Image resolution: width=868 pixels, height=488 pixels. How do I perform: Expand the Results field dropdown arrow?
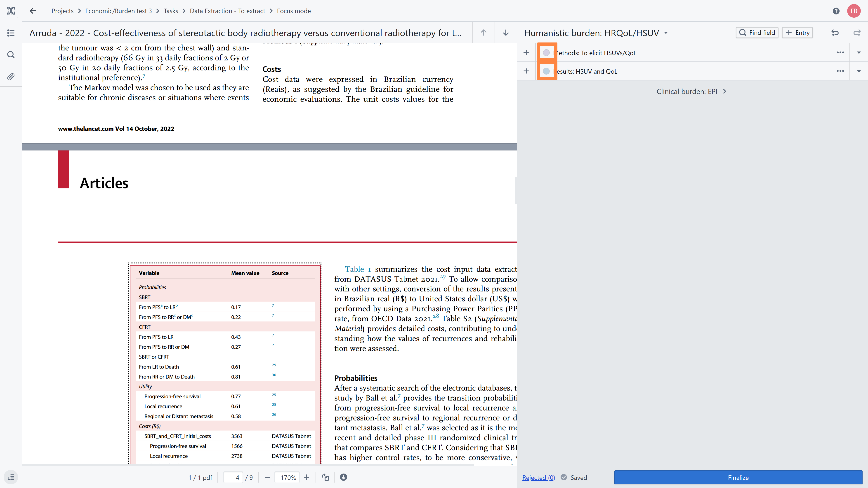tap(859, 71)
